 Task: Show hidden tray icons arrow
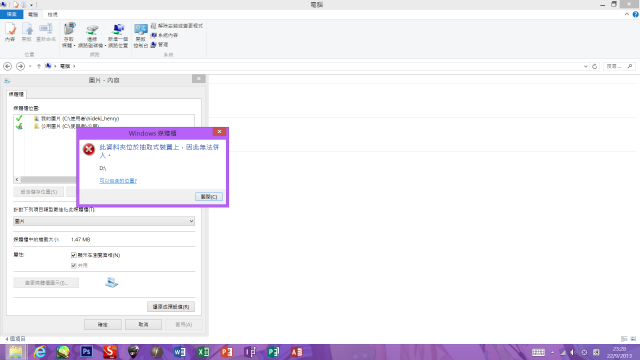(552, 352)
